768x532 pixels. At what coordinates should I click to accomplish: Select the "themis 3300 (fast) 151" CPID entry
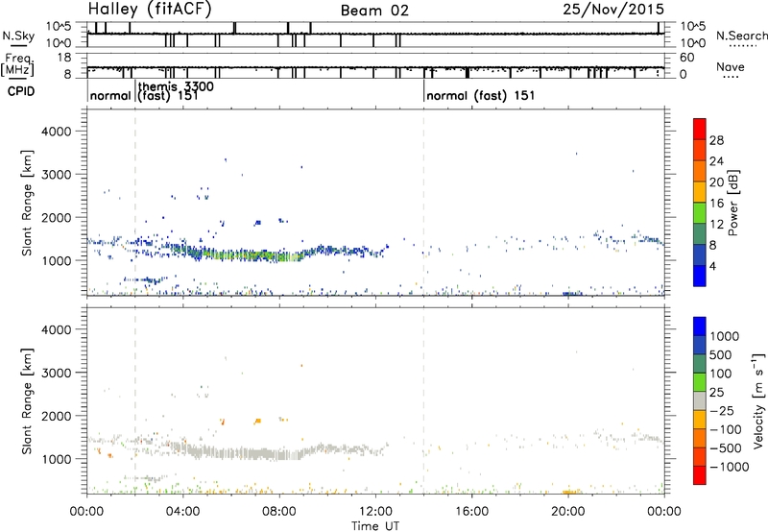click(x=176, y=90)
